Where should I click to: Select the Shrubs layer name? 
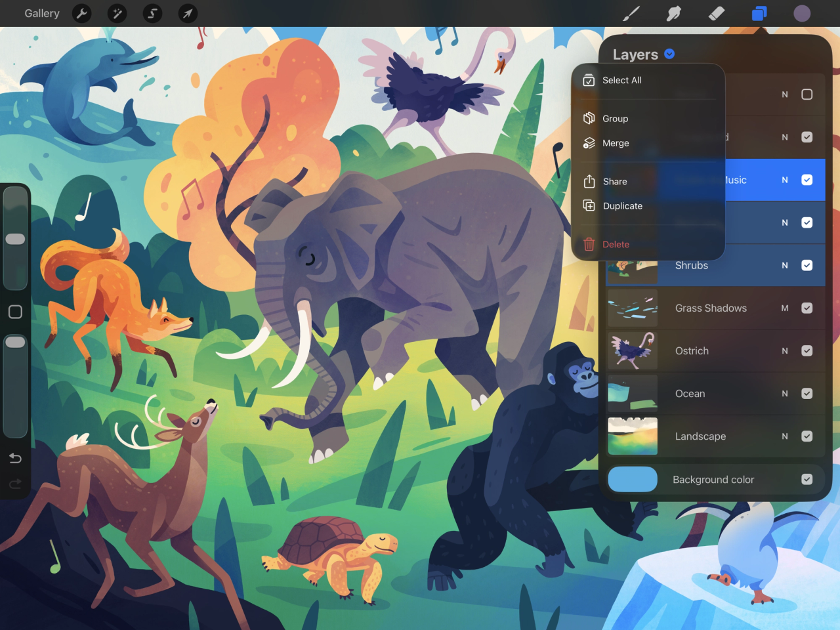(x=692, y=265)
